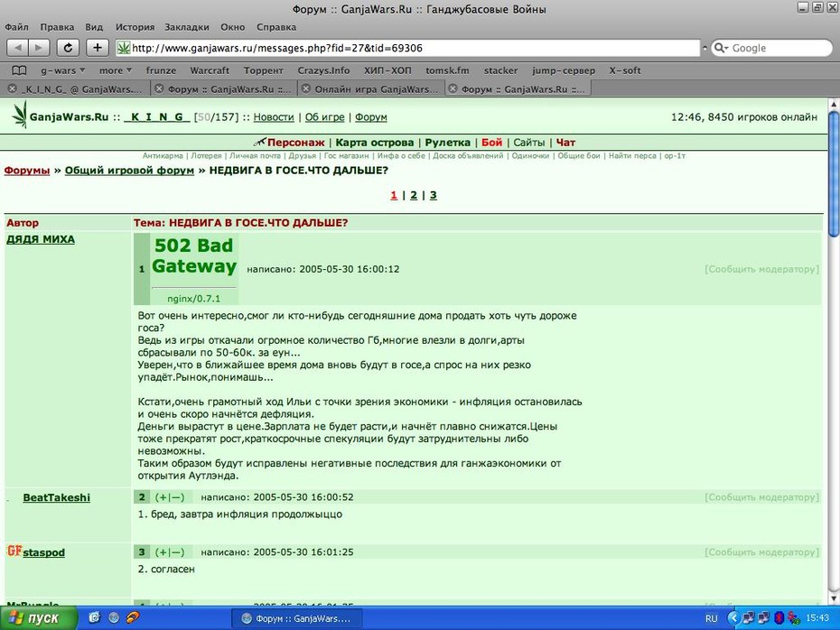Click the GanjaWars leaf logo

click(x=20, y=115)
